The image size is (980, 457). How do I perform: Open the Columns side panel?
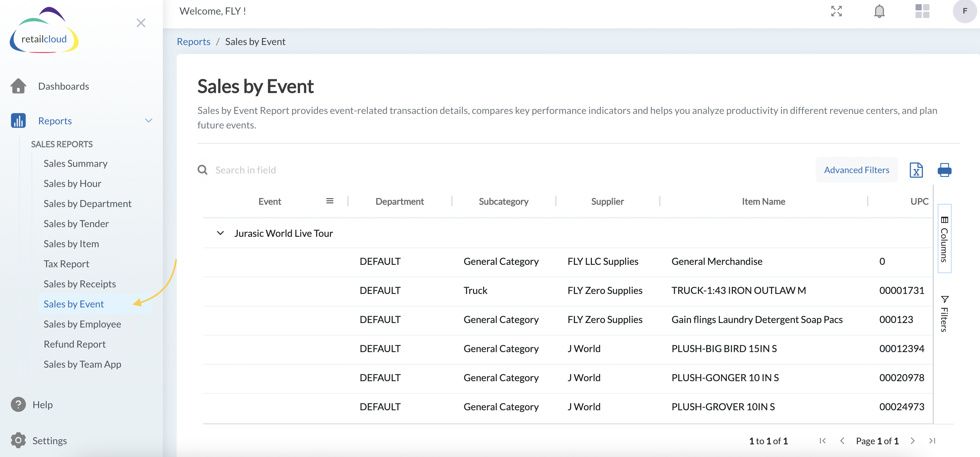[944, 239]
